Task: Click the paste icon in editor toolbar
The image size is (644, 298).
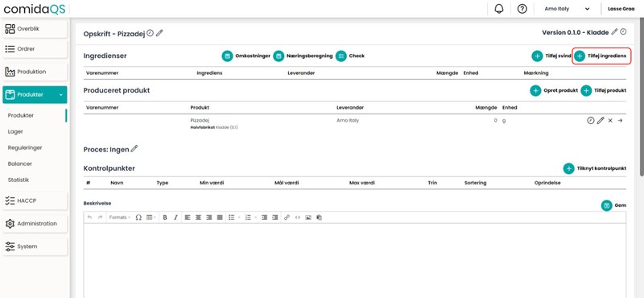Action: coord(319,217)
